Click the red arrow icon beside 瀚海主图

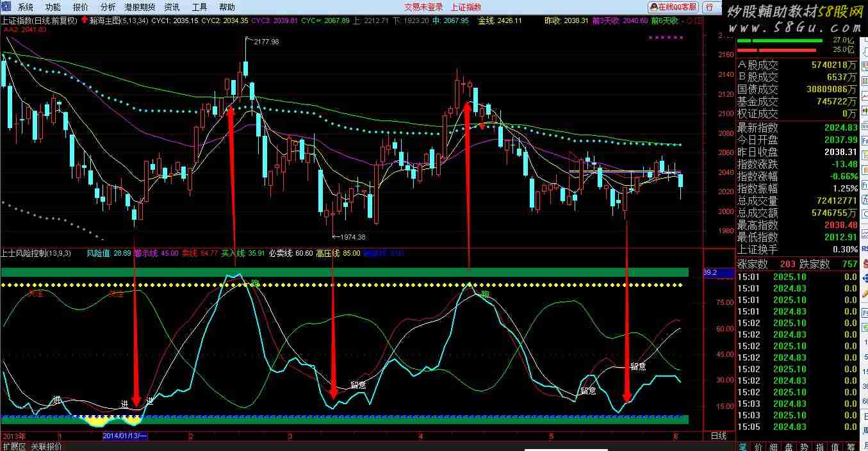coord(85,20)
